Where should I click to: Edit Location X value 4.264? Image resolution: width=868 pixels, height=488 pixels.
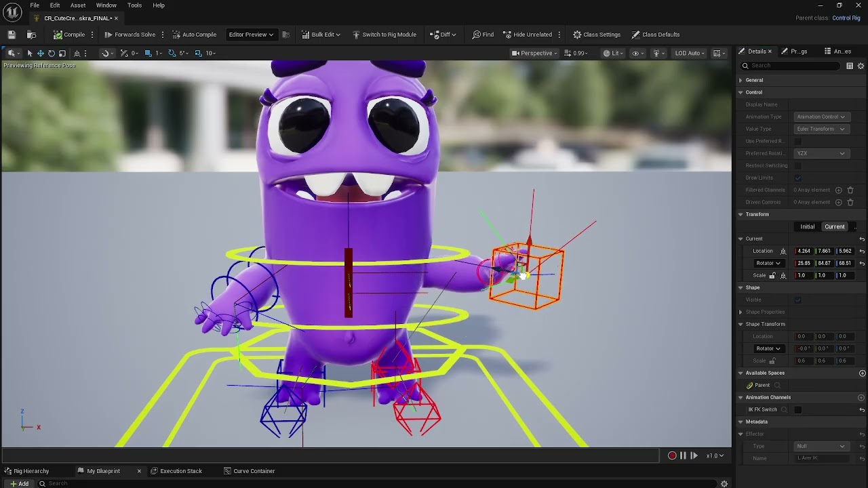pos(804,251)
